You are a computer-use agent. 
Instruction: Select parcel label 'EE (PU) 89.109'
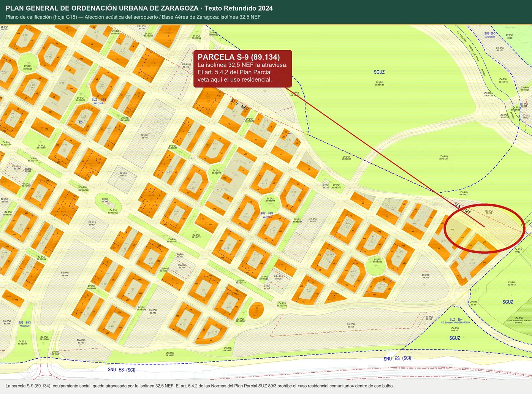click(65, 274)
